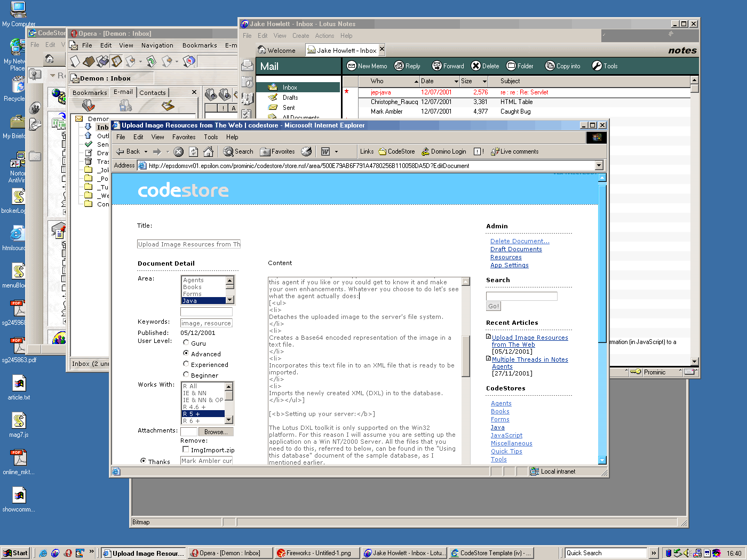Viewport: 747px width, 560px height.
Task: Click into the Title input field
Action: [189, 244]
